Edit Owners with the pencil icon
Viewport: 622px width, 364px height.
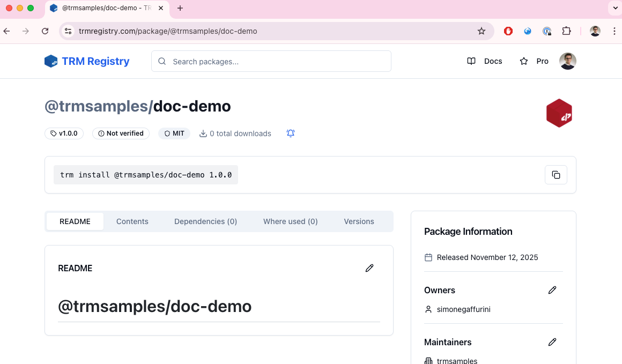[552, 290]
